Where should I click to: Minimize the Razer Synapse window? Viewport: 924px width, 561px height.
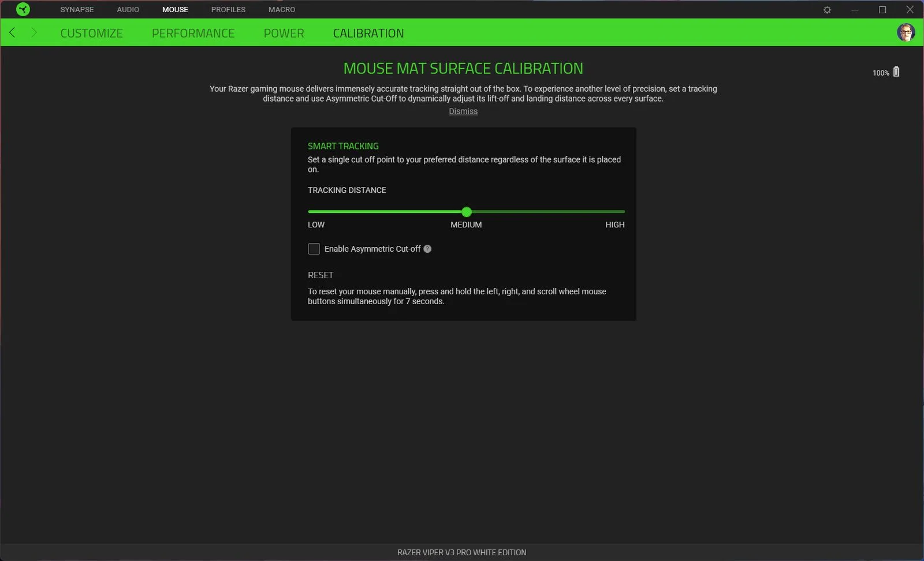(855, 10)
